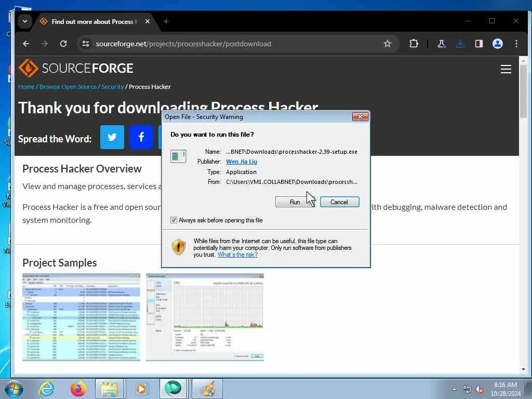The width and height of the screenshot is (532, 399).
Task: Open Chrome Labs flask icon
Action: (x=442, y=44)
